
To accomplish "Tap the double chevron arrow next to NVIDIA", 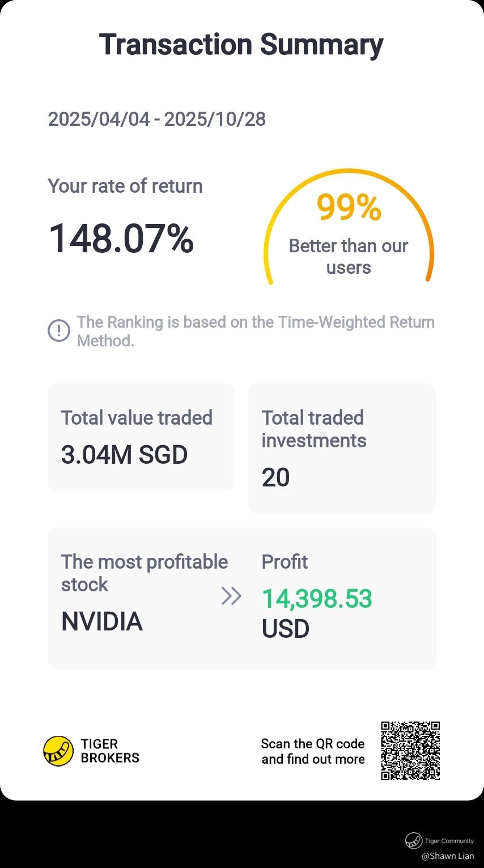I will click(231, 596).
